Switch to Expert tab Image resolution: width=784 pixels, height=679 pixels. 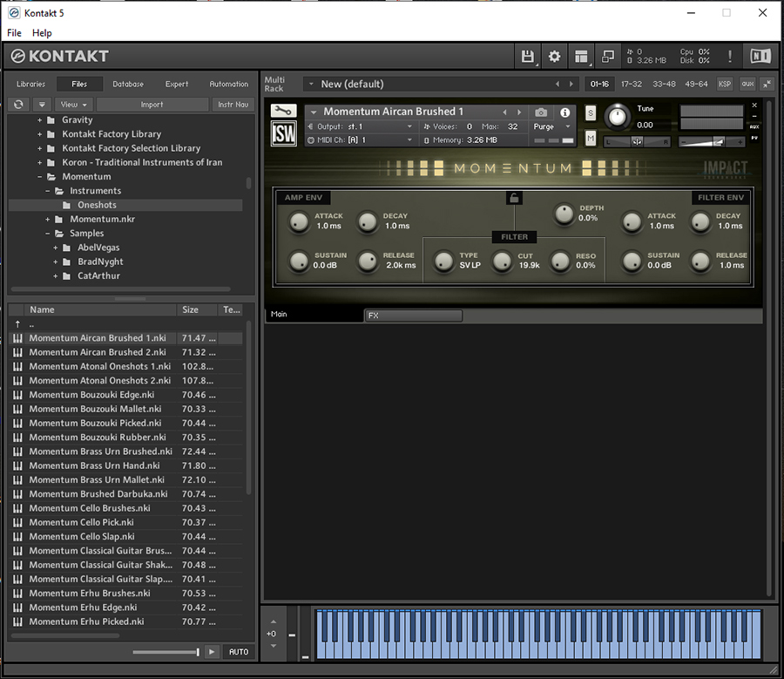click(177, 84)
